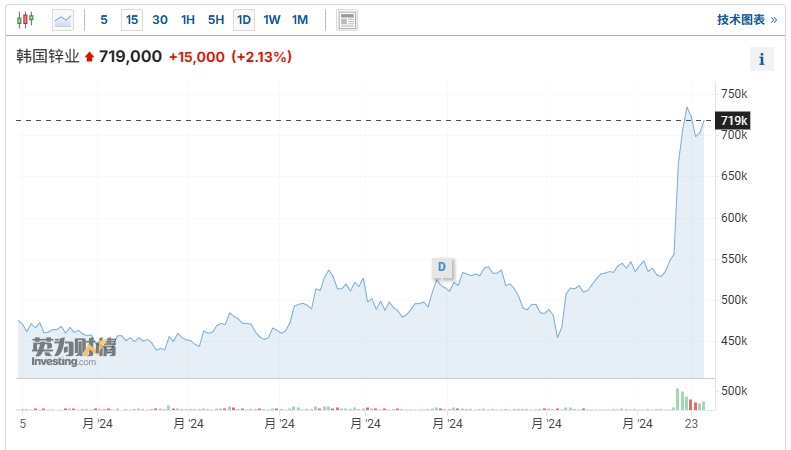Switch to 1M monthly timeframe

(300, 19)
